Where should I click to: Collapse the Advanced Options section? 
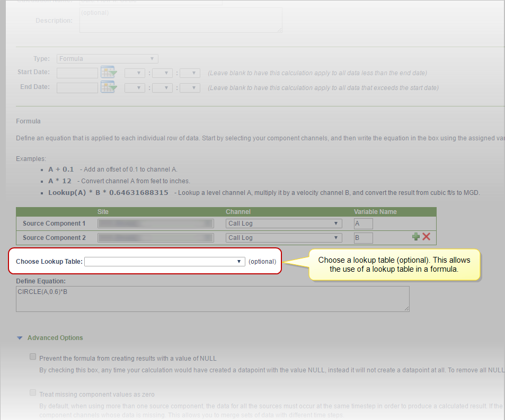20,338
